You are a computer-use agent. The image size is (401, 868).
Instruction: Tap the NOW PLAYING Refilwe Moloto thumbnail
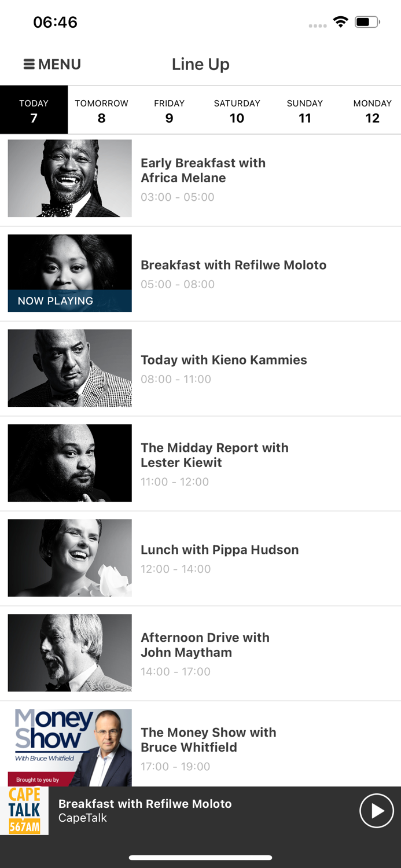[69, 273]
